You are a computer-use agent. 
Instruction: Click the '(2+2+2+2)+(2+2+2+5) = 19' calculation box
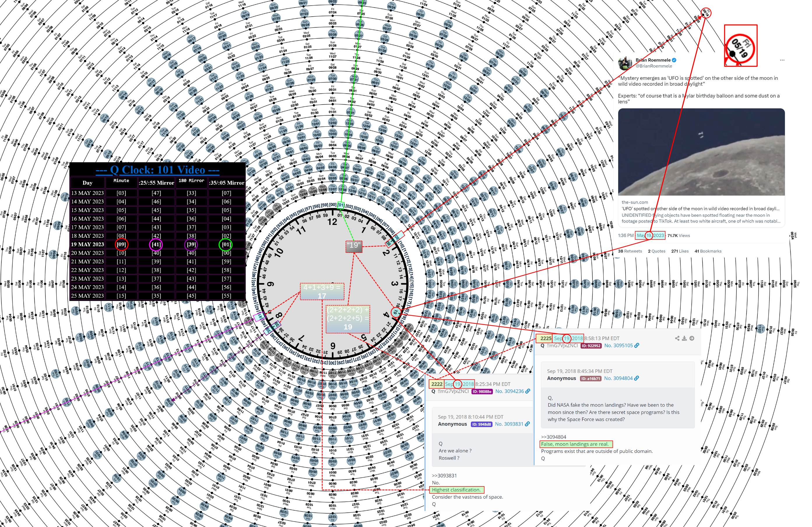(348, 319)
